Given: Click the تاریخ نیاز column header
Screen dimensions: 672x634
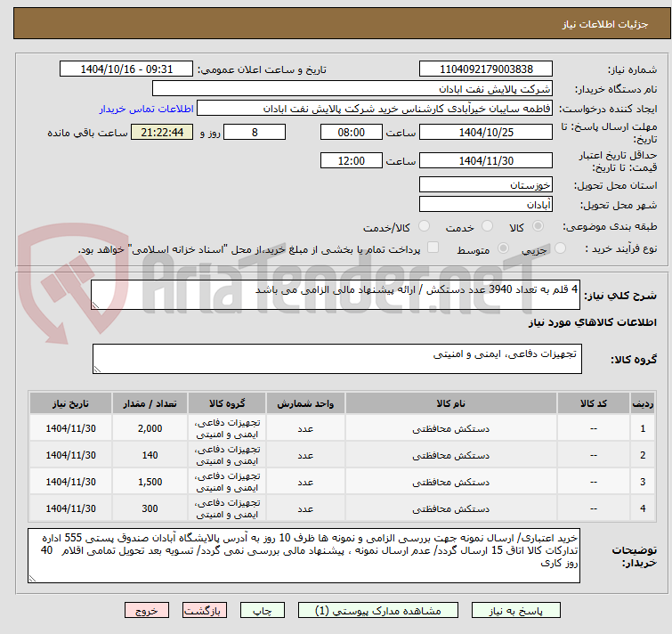Looking at the screenshot, I should (70, 403).
